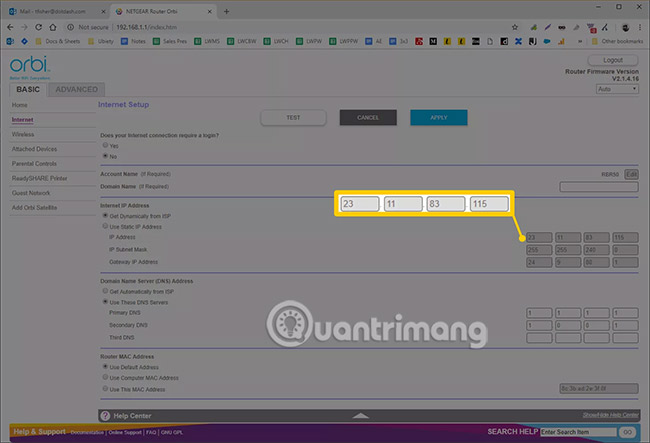Screen dimensions: 650x443
Task: Open the LWCBW spreadsheet bookmark
Action: pos(242,41)
